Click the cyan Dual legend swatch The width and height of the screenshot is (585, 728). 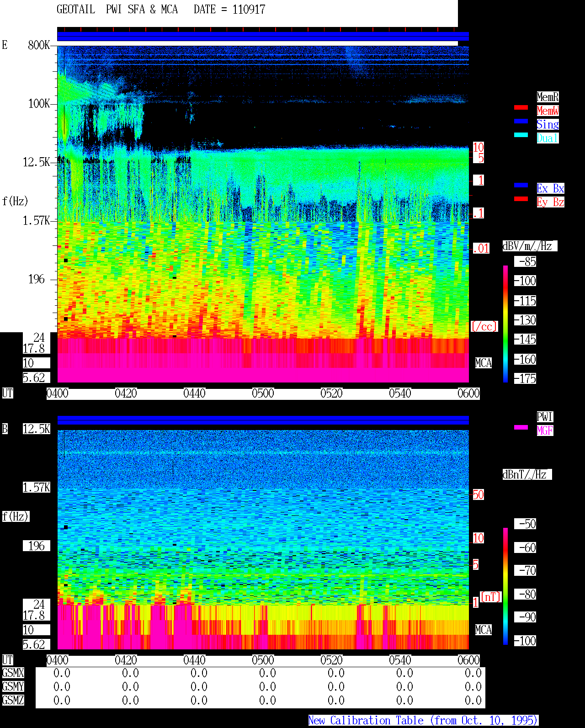(x=521, y=135)
